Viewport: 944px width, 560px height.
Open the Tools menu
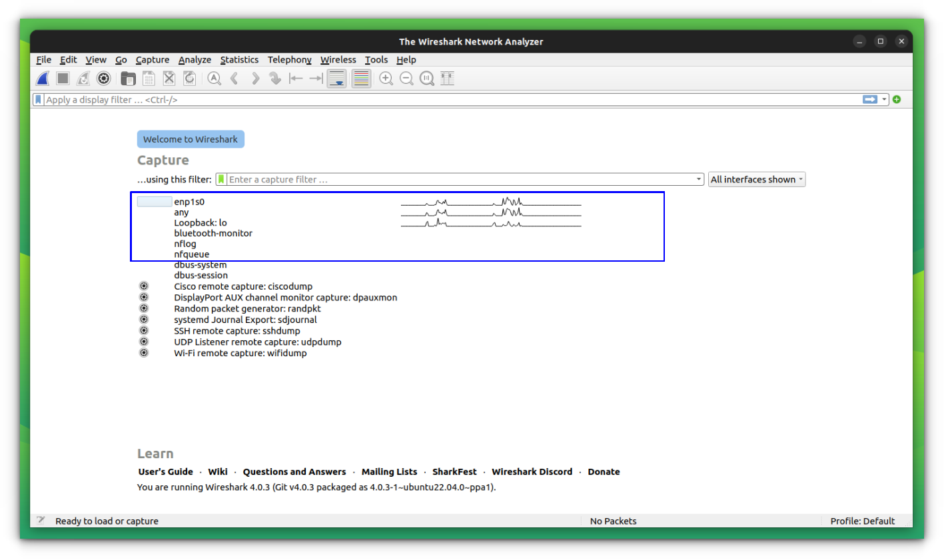pyautogui.click(x=376, y=59)
